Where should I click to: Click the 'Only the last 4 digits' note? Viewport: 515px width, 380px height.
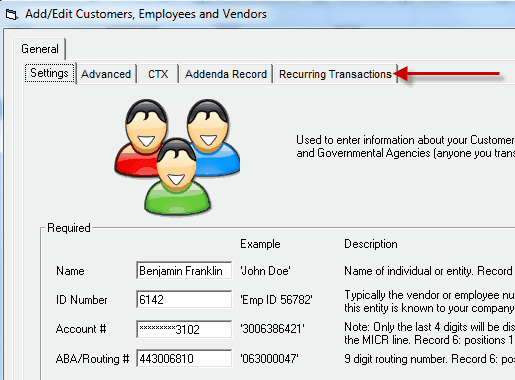[x=430, y=333]
